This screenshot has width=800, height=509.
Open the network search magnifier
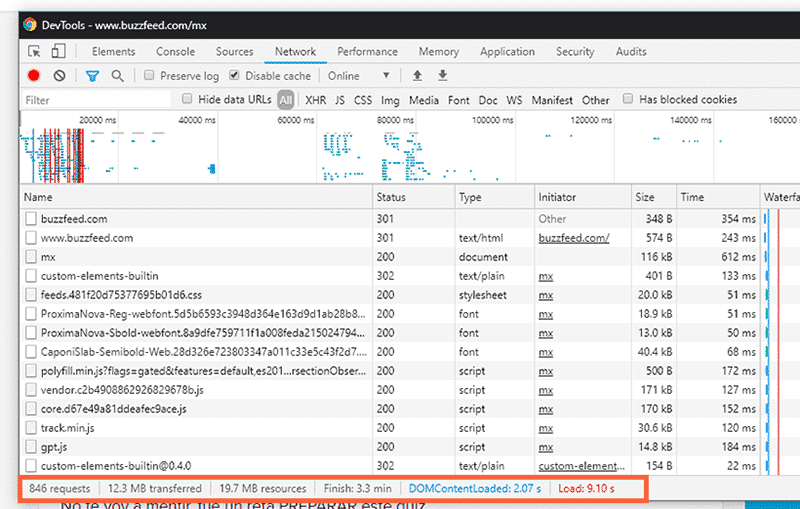(117, 76)
